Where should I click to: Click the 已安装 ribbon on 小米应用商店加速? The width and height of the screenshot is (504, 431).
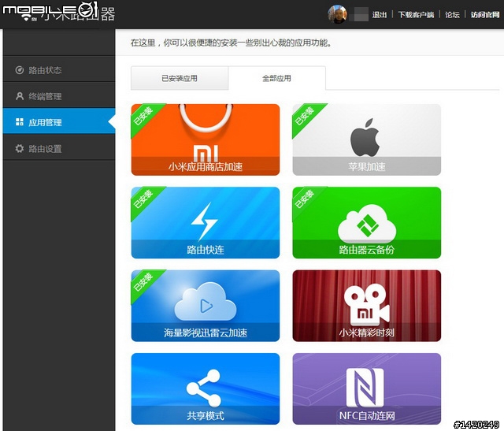pos(143,116)
